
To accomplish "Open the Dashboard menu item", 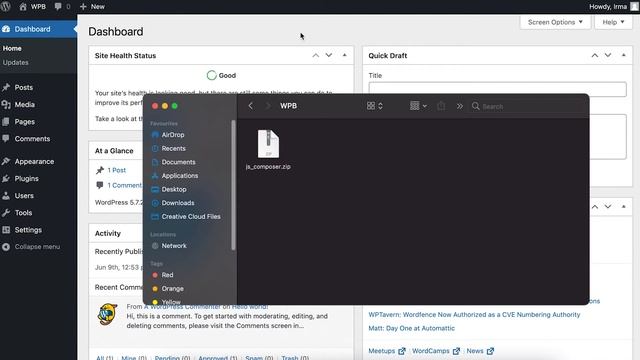I will pos(38,29).
